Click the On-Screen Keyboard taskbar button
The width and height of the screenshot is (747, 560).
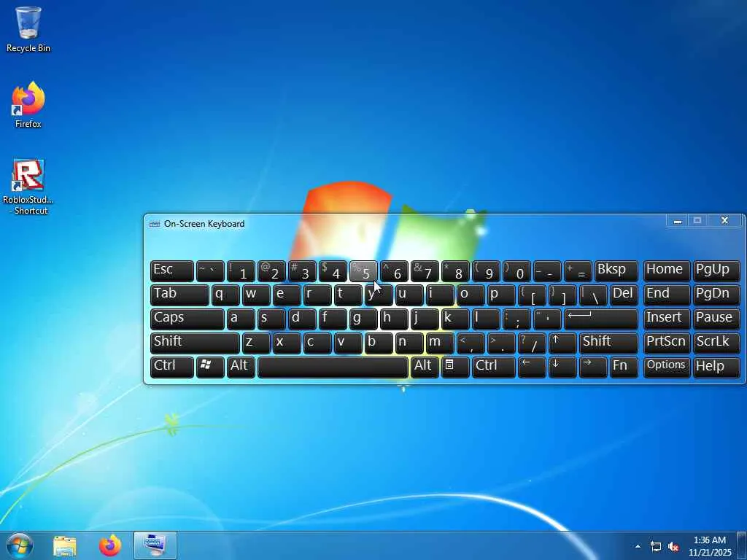tap(155, 545)
